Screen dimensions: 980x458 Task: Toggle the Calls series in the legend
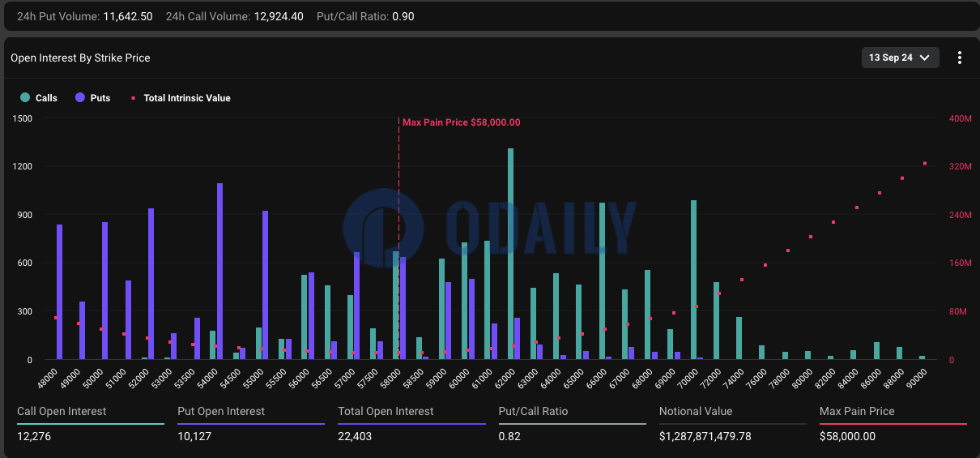(x=40, y=98)
